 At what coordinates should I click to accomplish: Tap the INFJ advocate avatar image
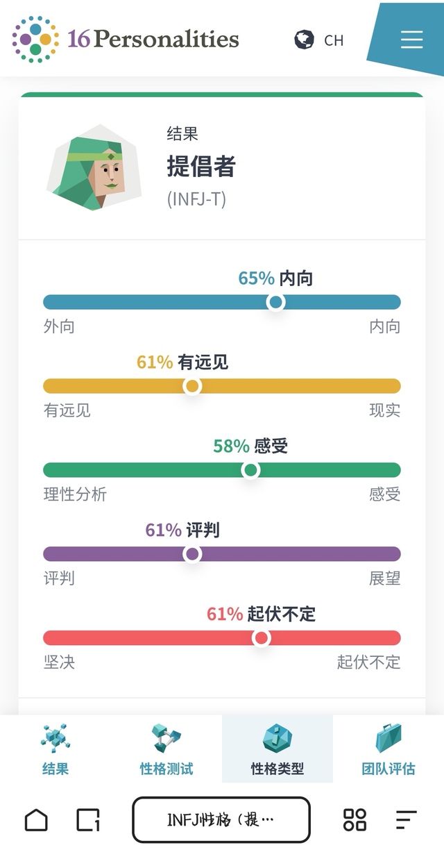(94, 167)
